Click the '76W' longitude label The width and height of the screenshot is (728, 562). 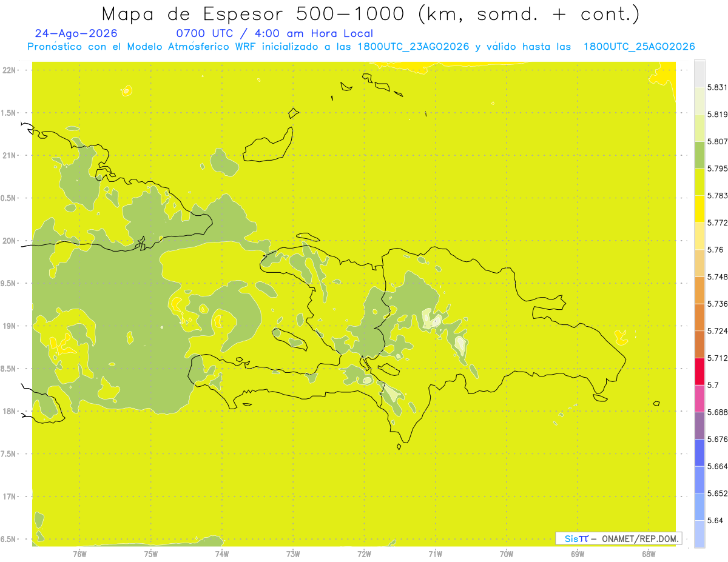[79, 554]
